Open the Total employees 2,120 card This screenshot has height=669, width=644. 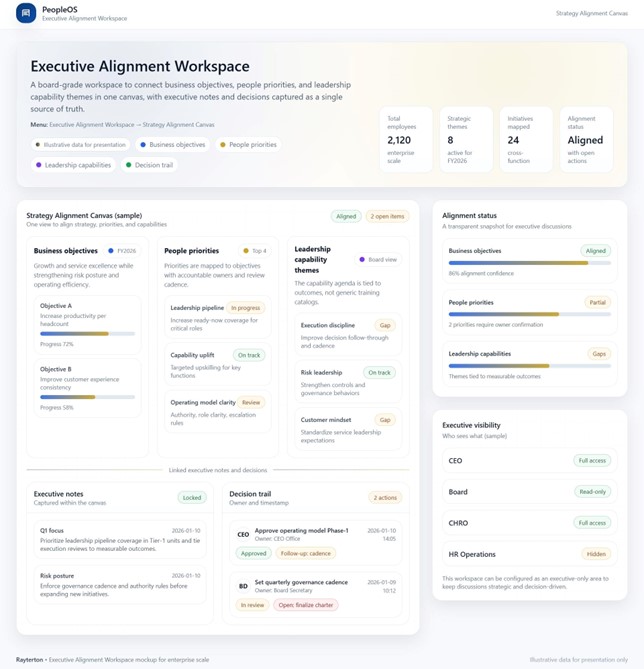click(406, 140)
